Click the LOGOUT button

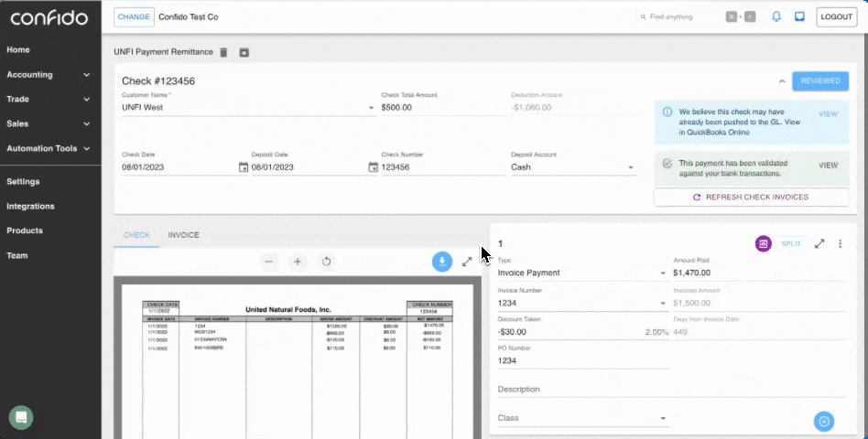[837, 17]
